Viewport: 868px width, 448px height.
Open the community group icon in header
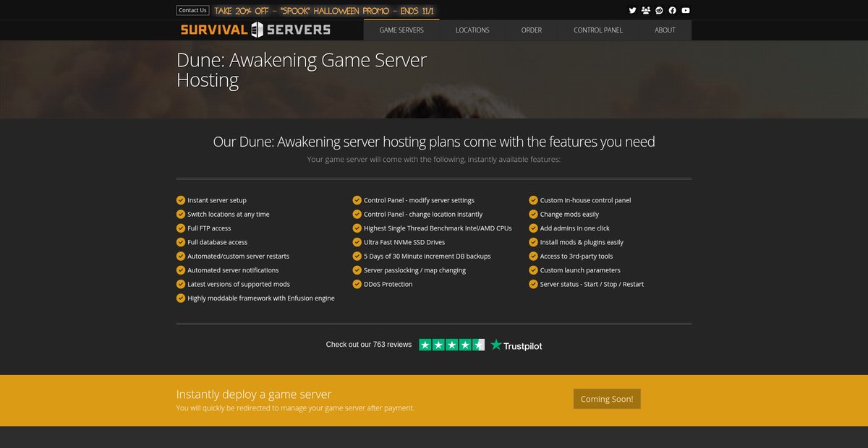pyautogui.click(x=645, y=10)
